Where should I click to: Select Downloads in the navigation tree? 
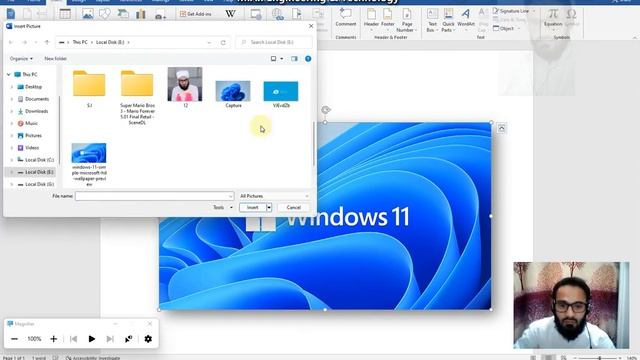[36, 111]
